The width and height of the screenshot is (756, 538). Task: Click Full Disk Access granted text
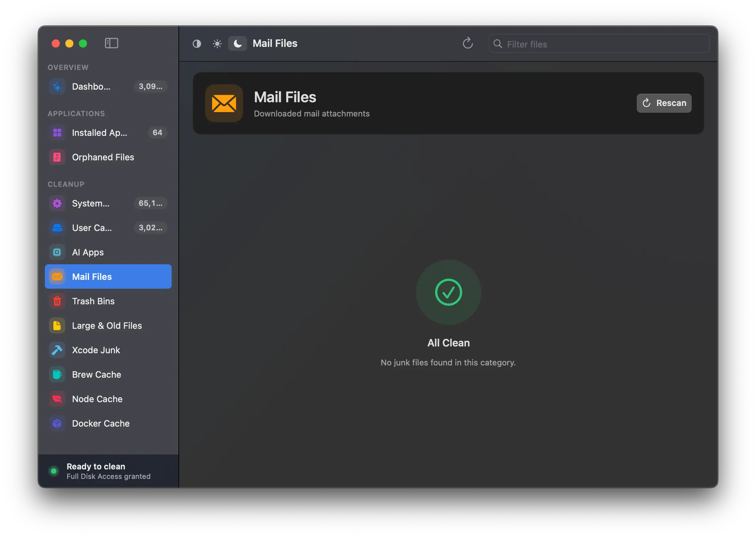click(x=108, y=477)
